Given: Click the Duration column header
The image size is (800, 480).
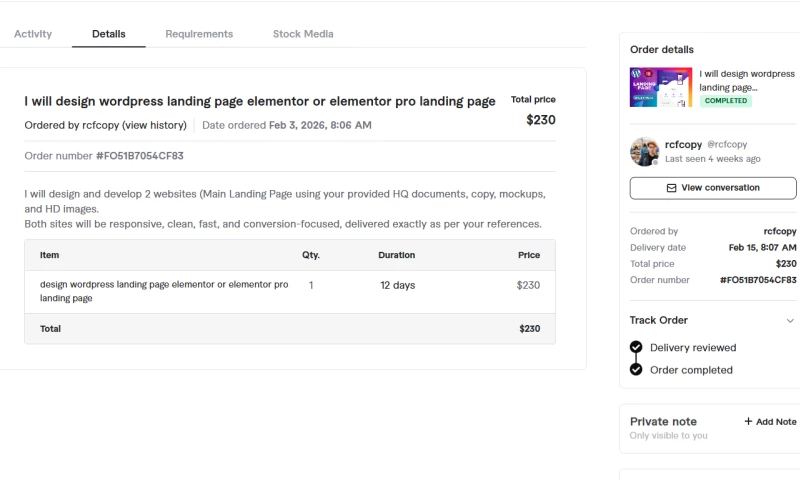Looking at the screenshot, I should point(396,255).
